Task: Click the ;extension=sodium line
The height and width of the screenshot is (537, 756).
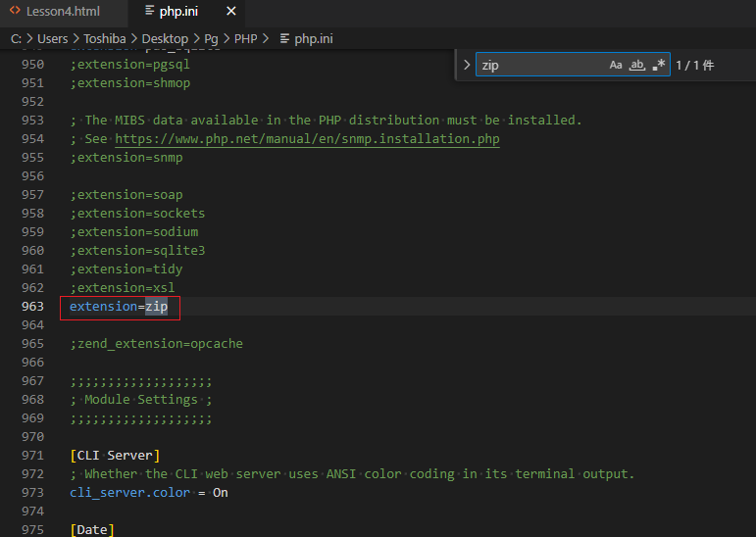Action: 134,232
